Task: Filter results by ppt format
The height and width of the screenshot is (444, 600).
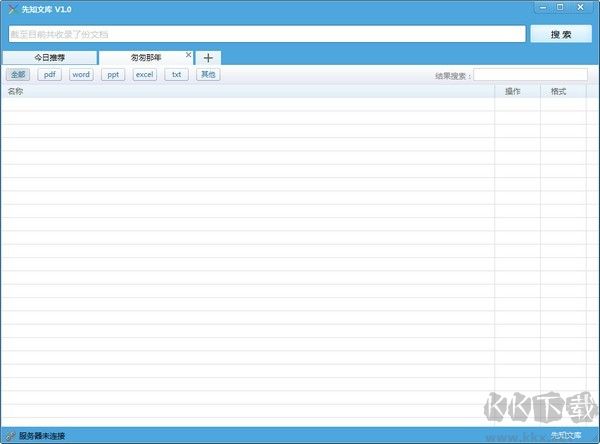Action: [113, 74]
